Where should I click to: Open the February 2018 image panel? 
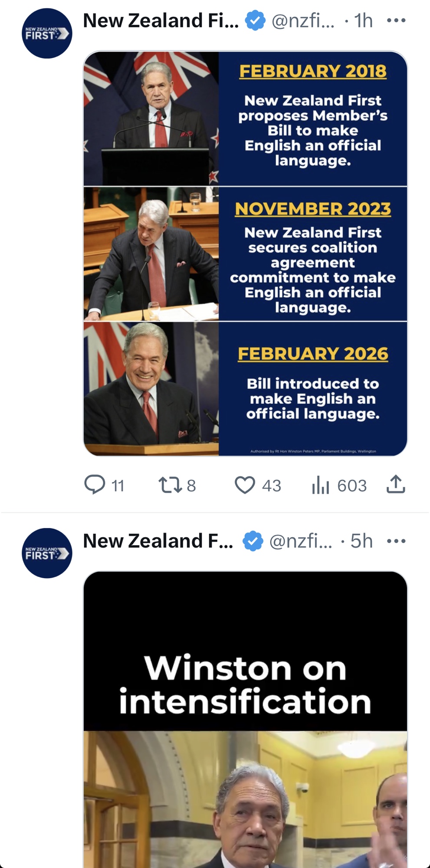pos(245,118)
